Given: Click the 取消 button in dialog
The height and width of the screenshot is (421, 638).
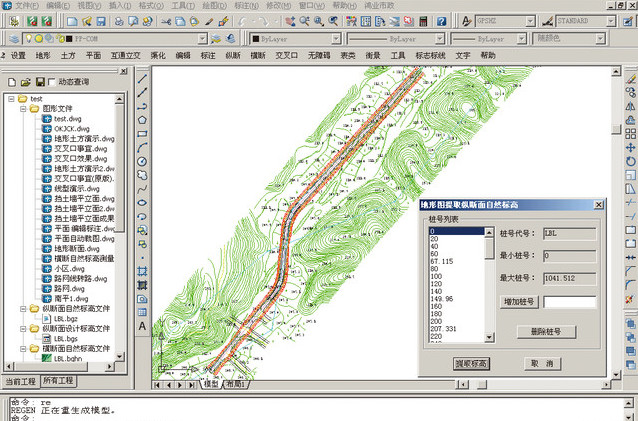Looking at the screenshot, I should (x=542, y=363).
